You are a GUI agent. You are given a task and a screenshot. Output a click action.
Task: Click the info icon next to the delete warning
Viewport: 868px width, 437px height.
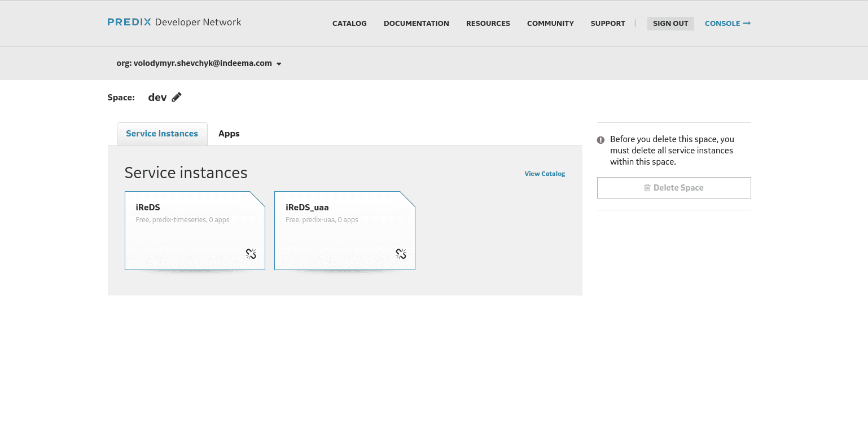pyautogui.click(x=600, y=139)
